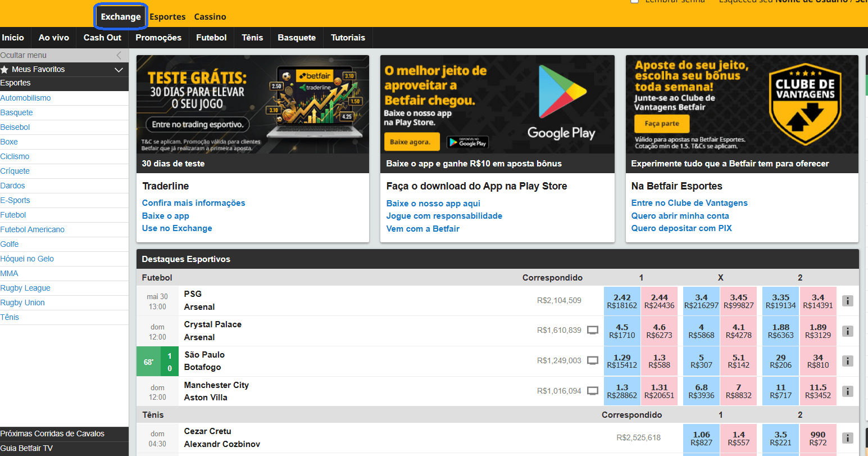The image size is (868, 456).
Task: Open info icon for São Paulo match
Action: (848, 361)
